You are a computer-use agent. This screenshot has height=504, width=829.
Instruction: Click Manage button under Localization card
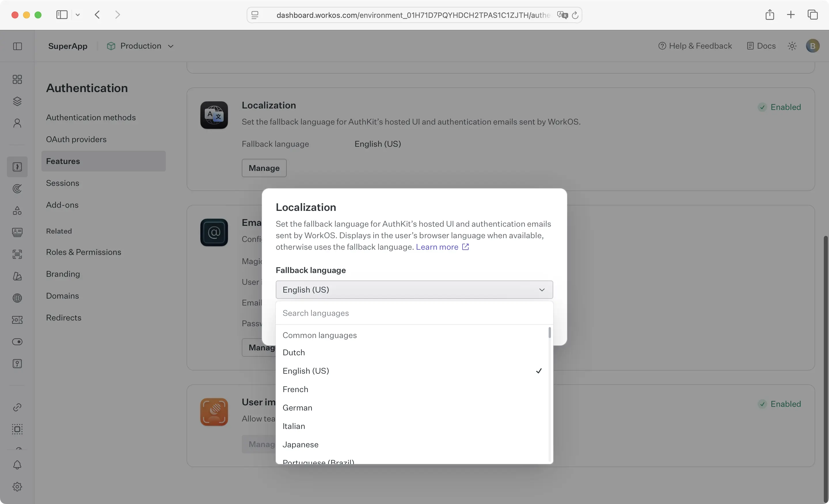point(264,168)
